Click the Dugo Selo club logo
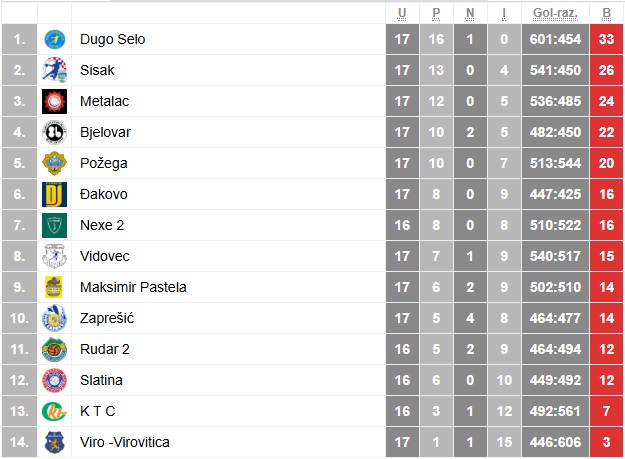This screenshot has width=625, height=459. (54, 39)
